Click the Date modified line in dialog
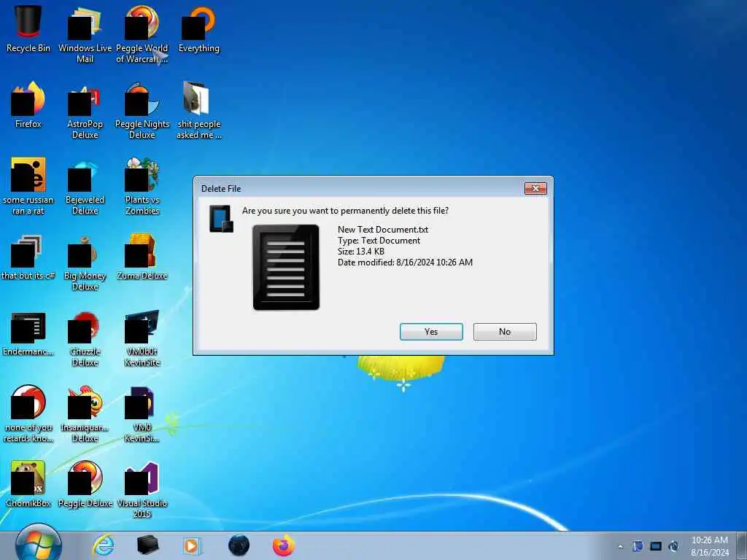The width and height of the screenshot is (747, 560). [405, 262]
